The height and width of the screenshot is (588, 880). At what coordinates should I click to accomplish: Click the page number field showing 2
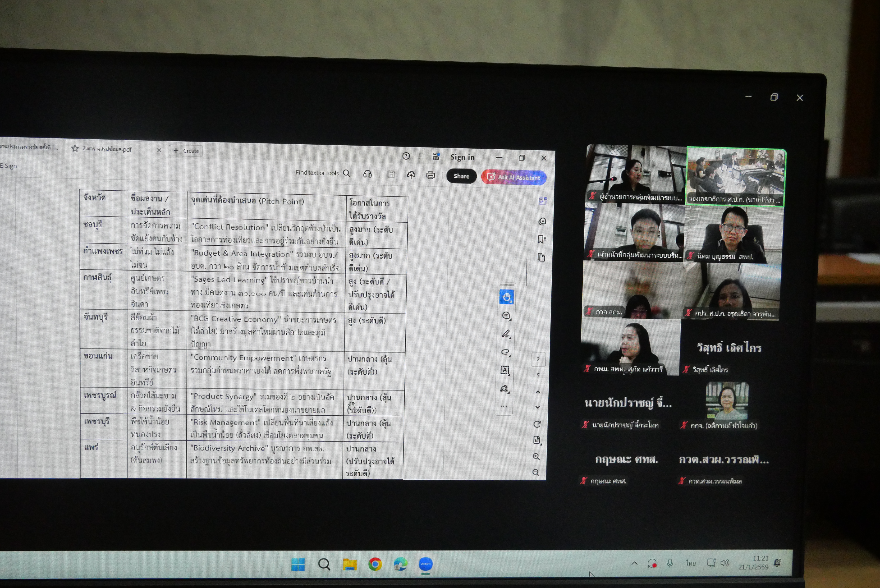tap(538, 360)
